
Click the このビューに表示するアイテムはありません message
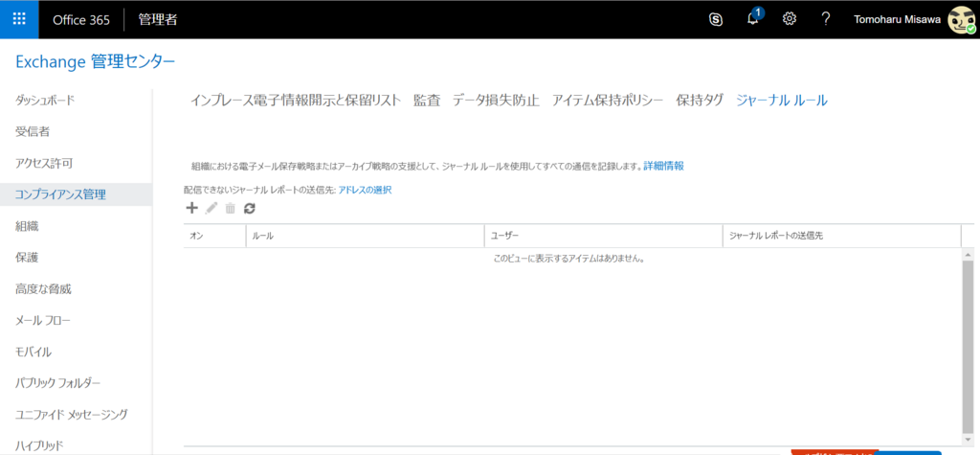coord(568,258)
